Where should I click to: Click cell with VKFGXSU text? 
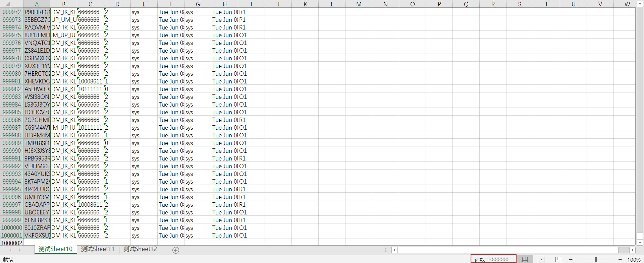click(37, 236)
